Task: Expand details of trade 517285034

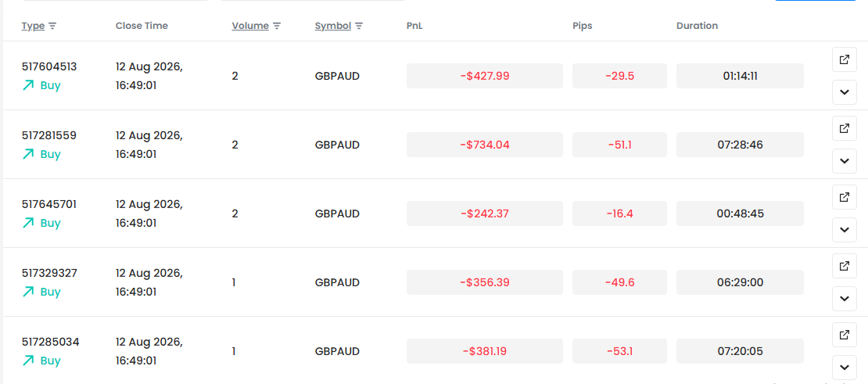Action: click(845, 367)
